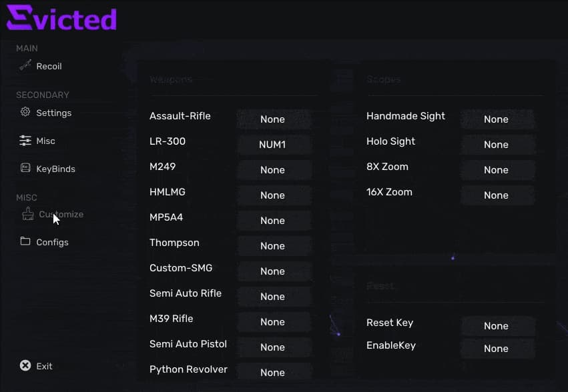Open the KeyBinds menu section
Image resolution: width=568 pixels, height=392 pixels.
tap(55, 169)
